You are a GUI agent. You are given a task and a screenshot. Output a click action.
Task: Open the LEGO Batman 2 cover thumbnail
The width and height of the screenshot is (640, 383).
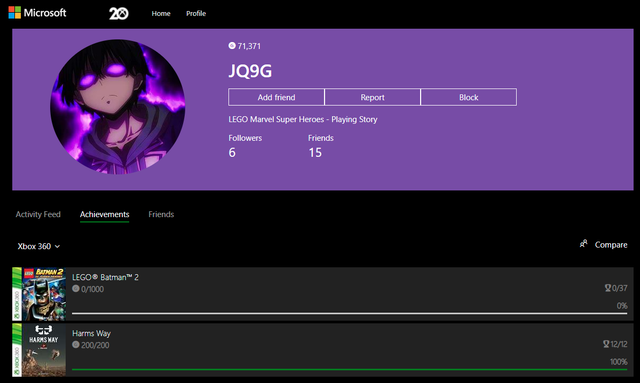click(44, 294)
